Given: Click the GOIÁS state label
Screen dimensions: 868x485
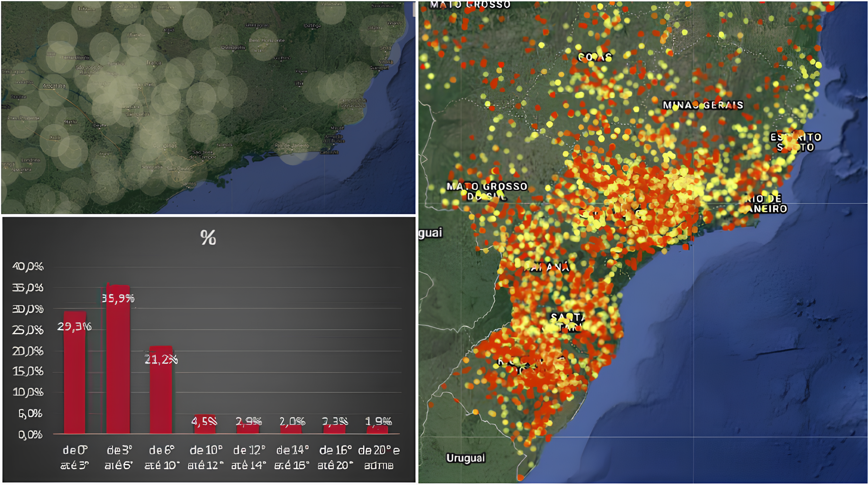Looking at the screenshot, I should (x=594, y=57).
